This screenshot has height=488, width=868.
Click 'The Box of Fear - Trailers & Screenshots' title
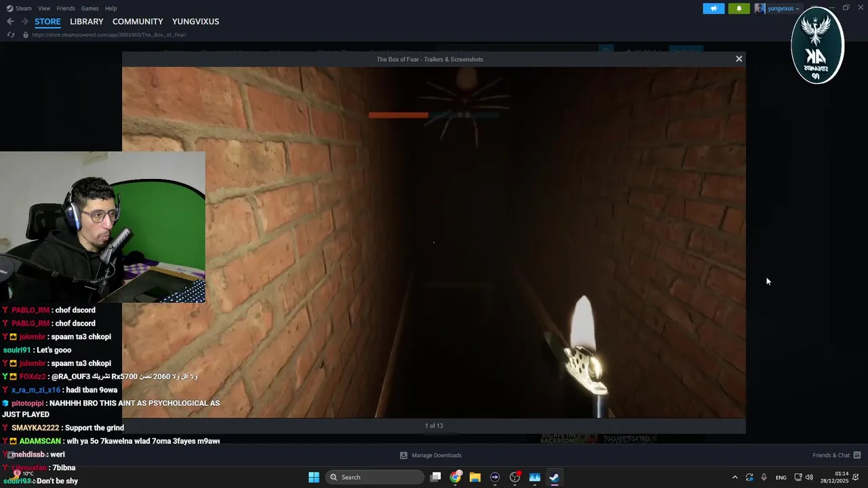[x=430, y=59]
